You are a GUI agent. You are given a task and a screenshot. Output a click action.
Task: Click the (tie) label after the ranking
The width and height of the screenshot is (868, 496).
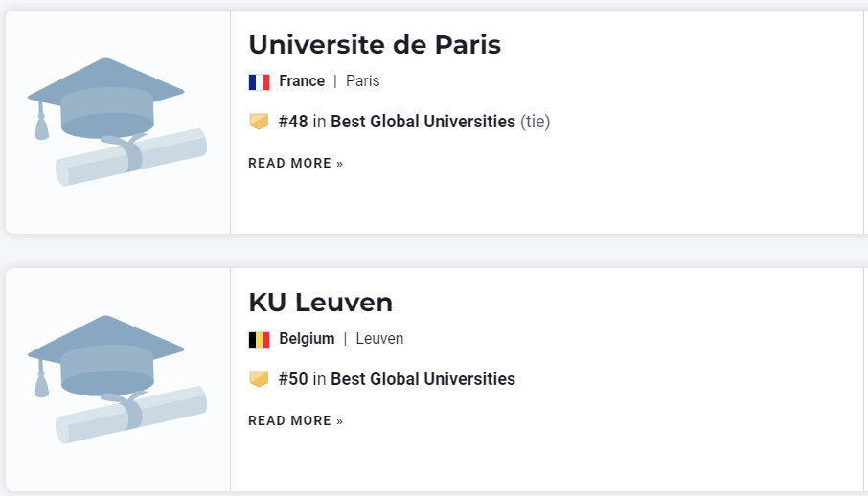click(x=535, y=122)
